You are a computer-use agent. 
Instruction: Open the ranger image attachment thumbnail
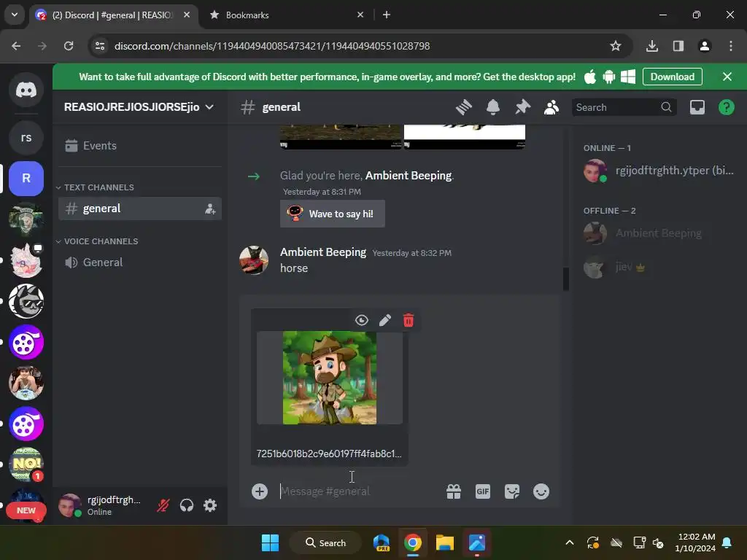(x=330, y=378)
